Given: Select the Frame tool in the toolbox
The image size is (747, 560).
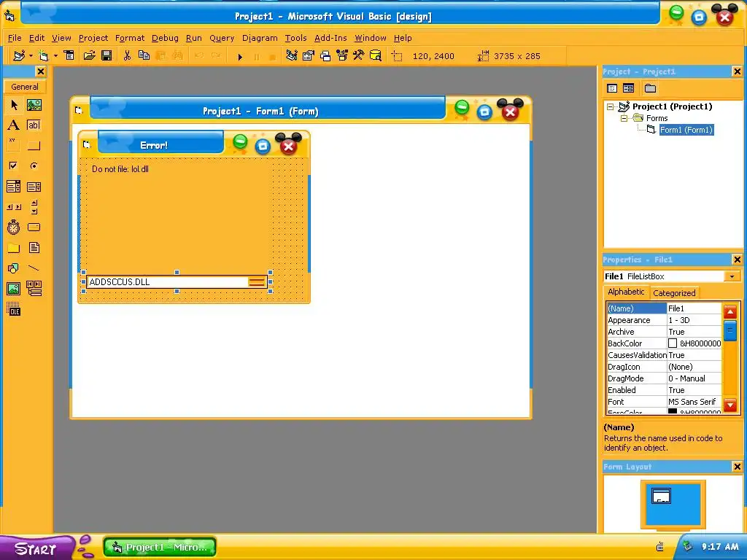Looking at the screenshot, I should point(14,145).
